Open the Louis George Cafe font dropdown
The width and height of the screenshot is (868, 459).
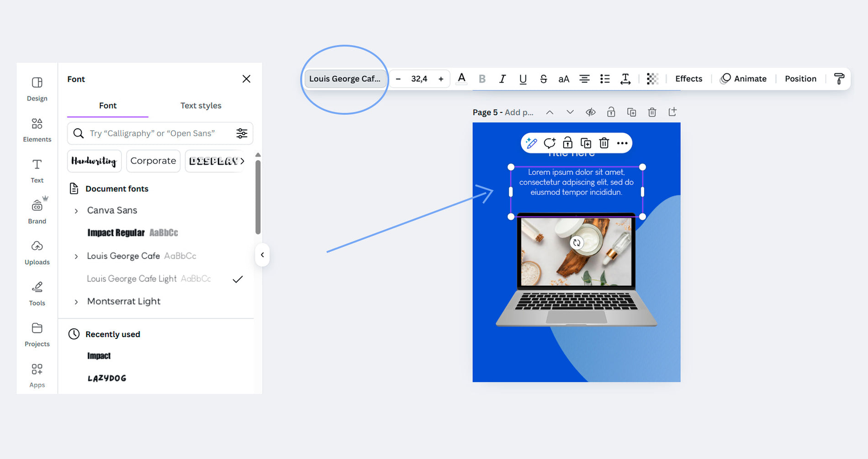pos(345,79)
